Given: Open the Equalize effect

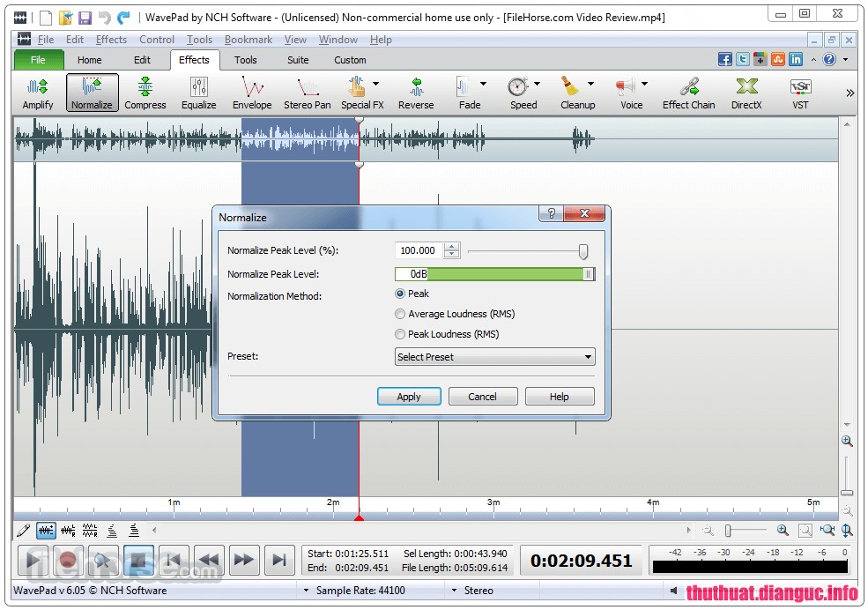Looking at the screenshot, I should pyautogui.click(x=199, y=93).
